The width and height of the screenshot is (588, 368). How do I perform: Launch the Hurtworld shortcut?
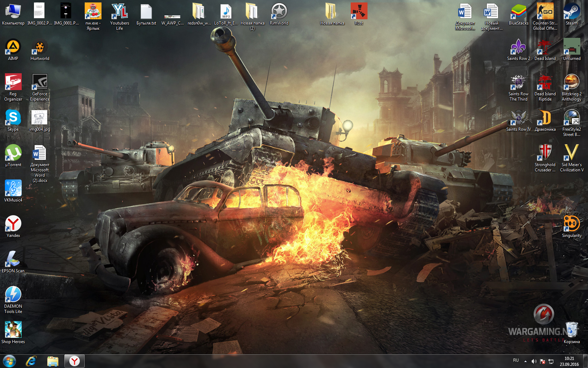[40, 49]
